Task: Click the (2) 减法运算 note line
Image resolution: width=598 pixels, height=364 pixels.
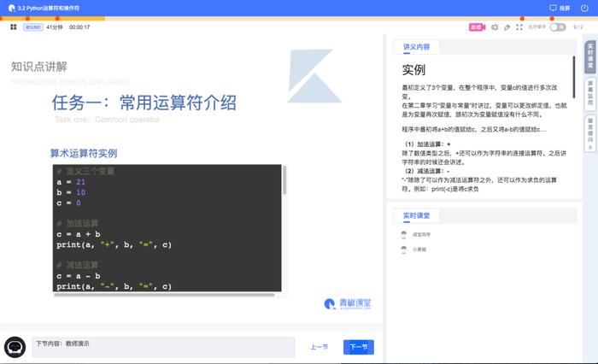Action: click(427, 171)
